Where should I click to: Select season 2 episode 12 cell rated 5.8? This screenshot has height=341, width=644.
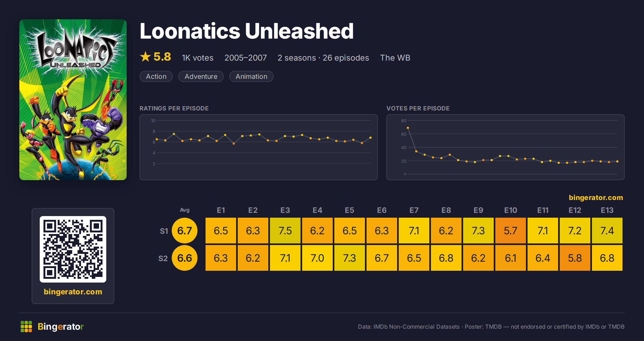pyautogui.click(x=575, y=258)
